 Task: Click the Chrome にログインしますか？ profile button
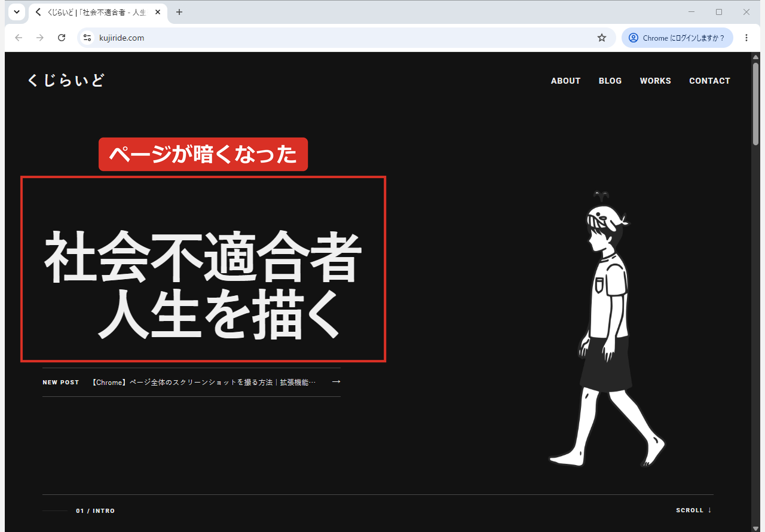point(677,38)
